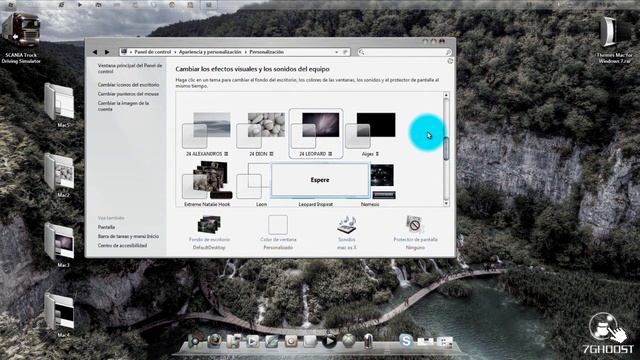Open the black circular play dock icon
640x360 pixels.
tap(329, 341)
